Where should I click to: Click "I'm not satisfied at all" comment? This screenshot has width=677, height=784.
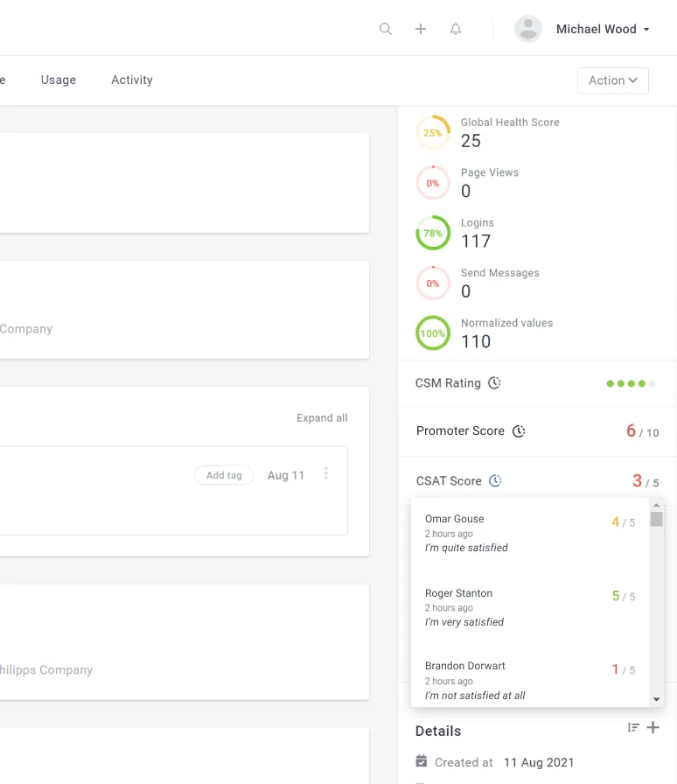(475, 696)
